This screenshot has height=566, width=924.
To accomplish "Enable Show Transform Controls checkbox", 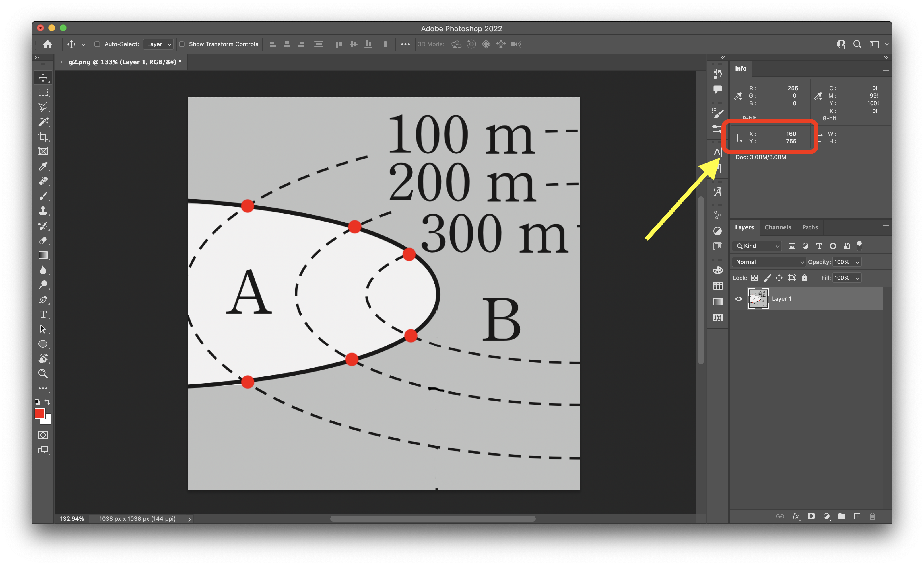I will click(x=182, y=44).
